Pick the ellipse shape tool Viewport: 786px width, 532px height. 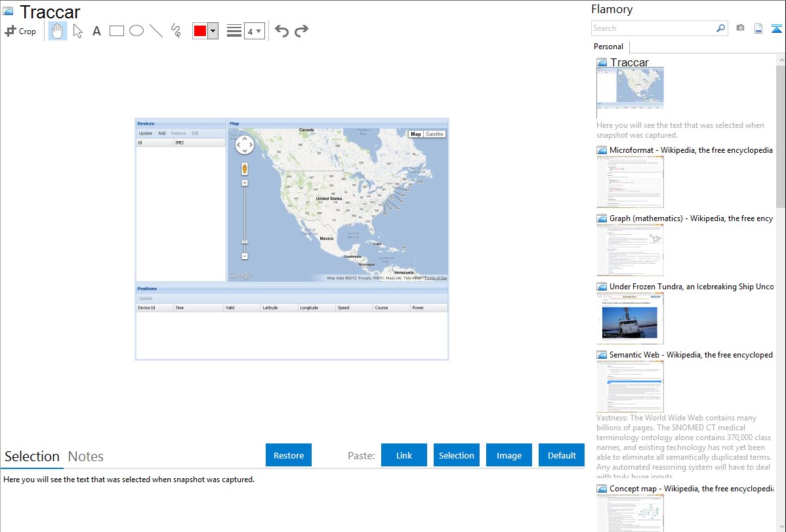pos(136,31)
